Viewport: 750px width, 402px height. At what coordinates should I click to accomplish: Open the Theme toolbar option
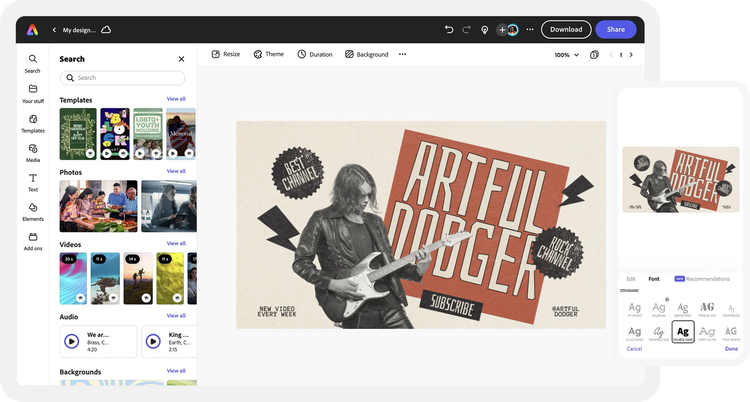point(269,54)
